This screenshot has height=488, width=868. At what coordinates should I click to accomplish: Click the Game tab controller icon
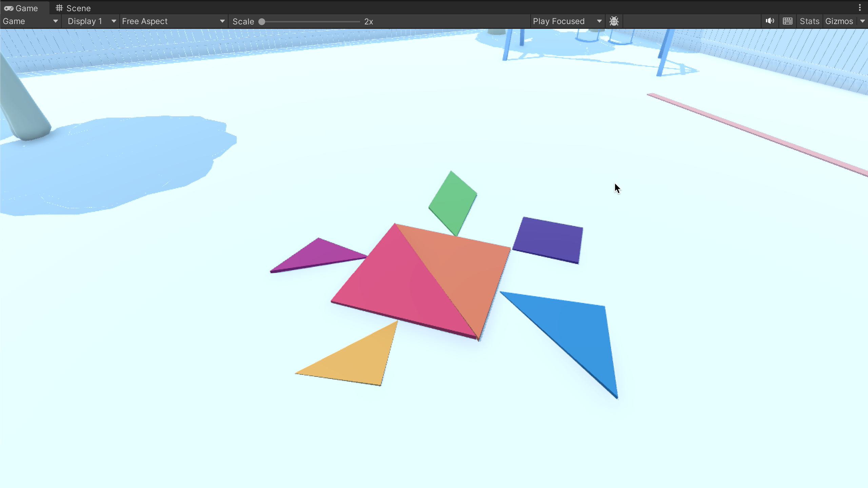click(x=9, y=8)
